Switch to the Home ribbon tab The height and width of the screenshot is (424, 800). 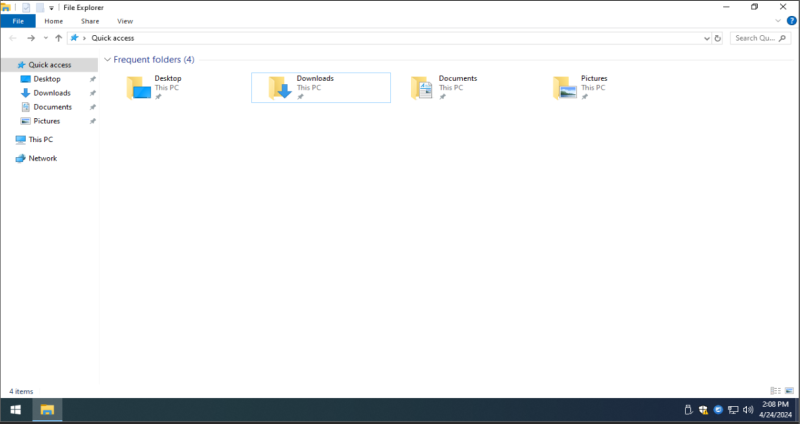(x=54, y=21)
